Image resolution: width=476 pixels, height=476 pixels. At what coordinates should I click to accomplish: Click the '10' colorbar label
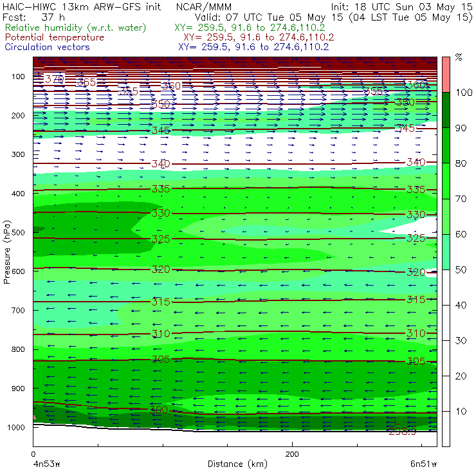461,411
